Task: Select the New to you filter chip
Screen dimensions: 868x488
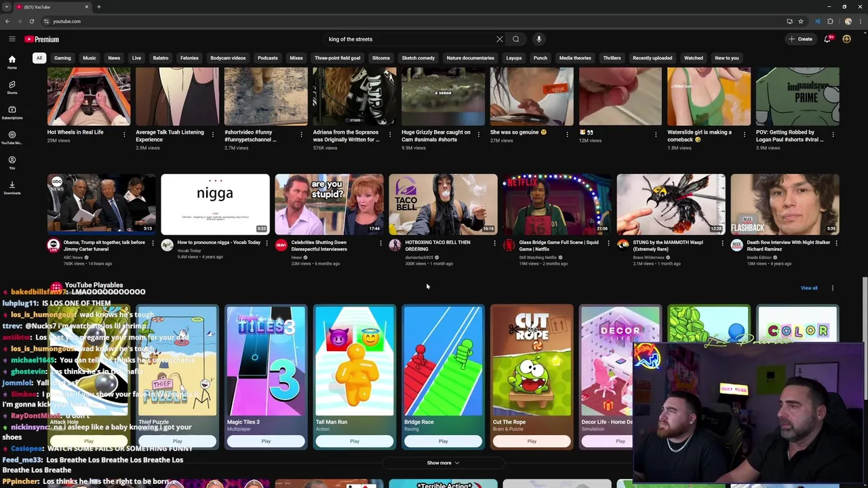Action: point(727,58)
